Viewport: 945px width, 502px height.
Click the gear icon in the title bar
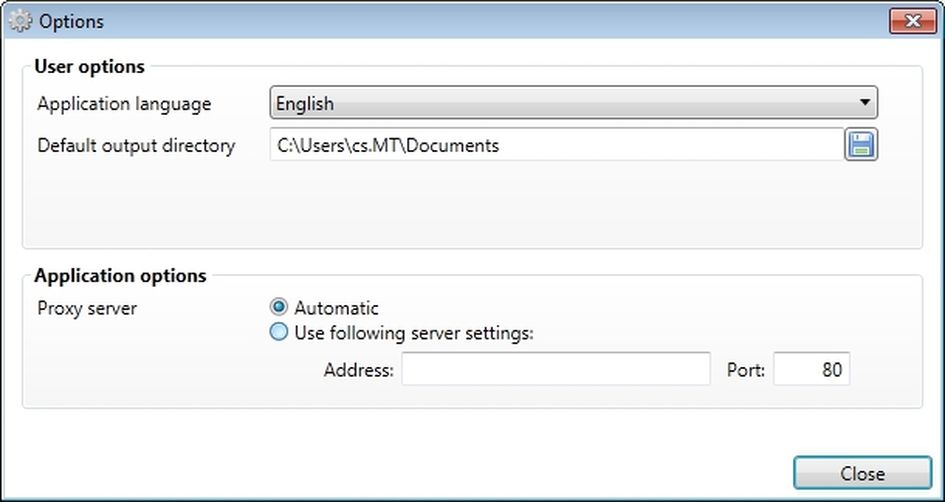[20, 21]
